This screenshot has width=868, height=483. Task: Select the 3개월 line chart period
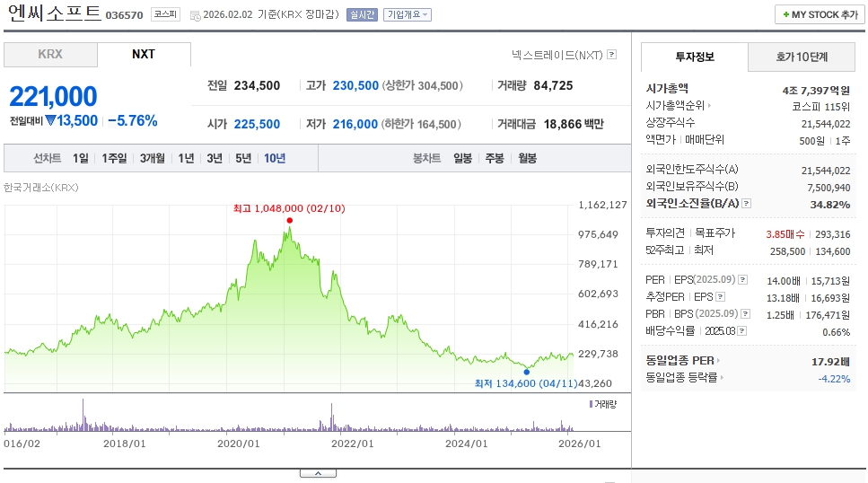click(x=153, y=158)
